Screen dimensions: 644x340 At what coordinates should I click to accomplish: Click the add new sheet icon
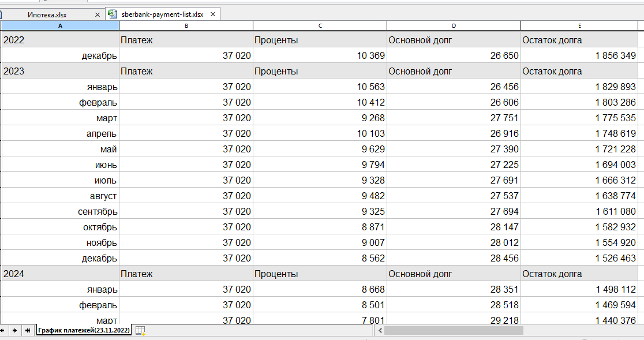pos(140,331)
